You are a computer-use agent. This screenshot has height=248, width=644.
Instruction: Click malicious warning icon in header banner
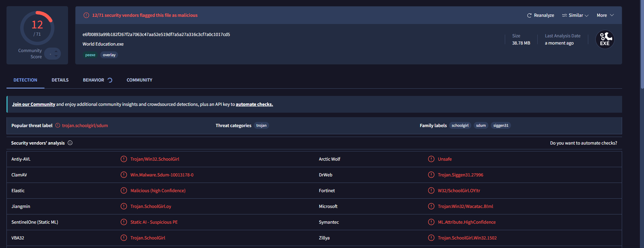(x=86, y=15)
